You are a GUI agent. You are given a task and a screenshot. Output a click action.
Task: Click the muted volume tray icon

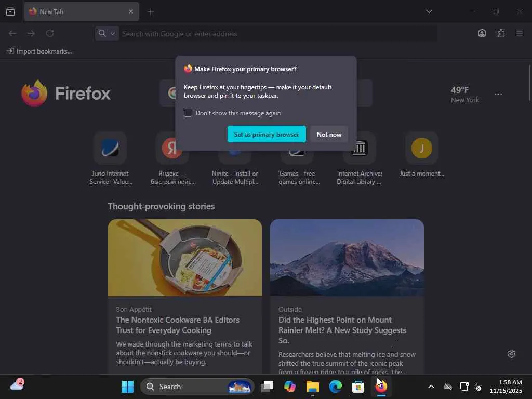tap(477, 387)
